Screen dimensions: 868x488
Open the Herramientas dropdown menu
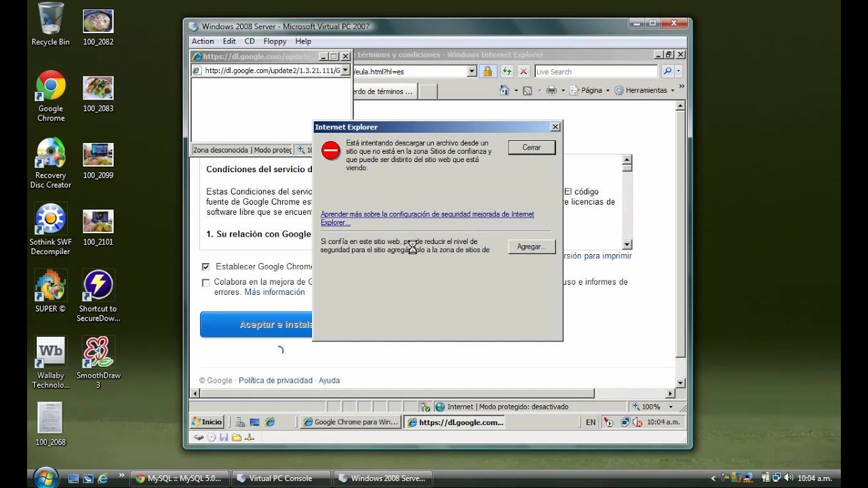click(645, 90)
